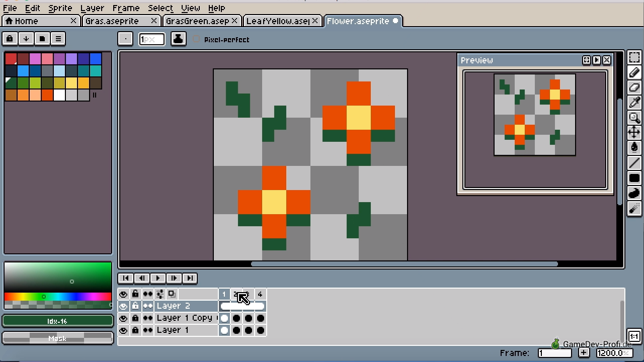Click the Frame number input field
The height and width of the screenshot is (362, 644).
(554, 353)
